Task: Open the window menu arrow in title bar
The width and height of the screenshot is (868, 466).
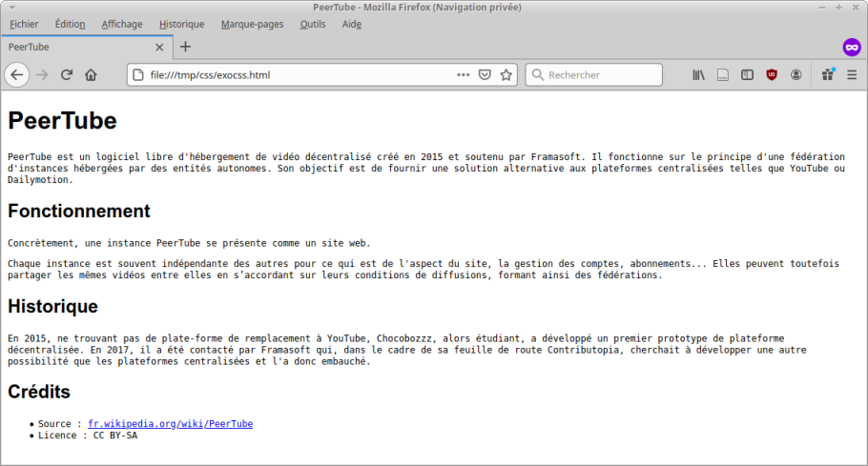Action: 11,8
